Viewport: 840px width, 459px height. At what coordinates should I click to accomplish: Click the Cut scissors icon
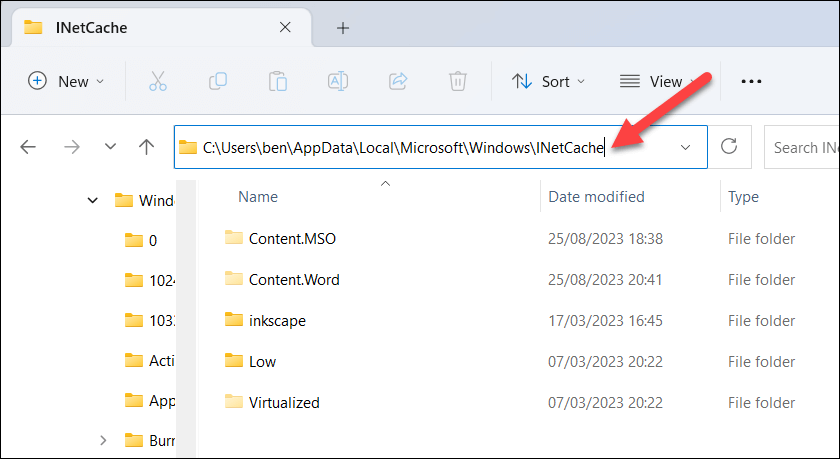click(158, 81)
